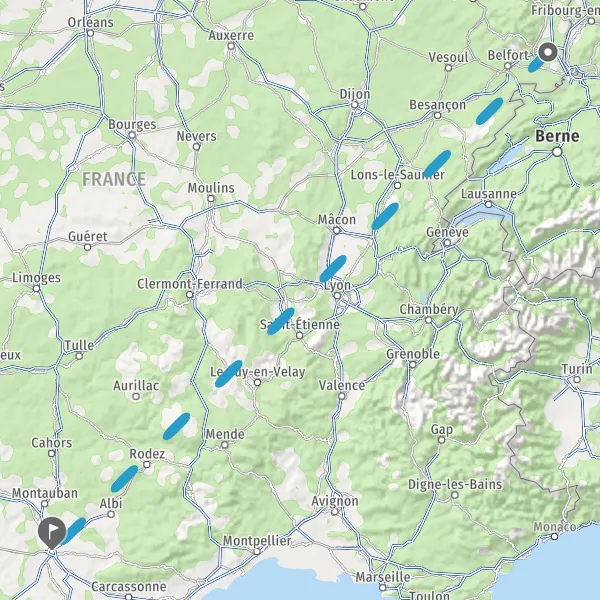The width and height of the screenshot is (600, 600).
Task: Click the Dijon city dot
Action: coord(355,105)
